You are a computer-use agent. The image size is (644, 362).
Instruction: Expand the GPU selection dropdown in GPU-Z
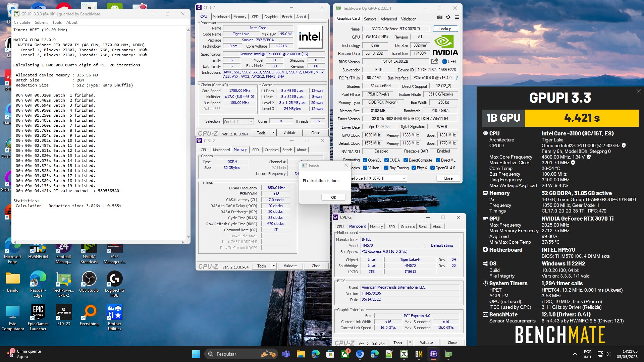tap(404, 178)
